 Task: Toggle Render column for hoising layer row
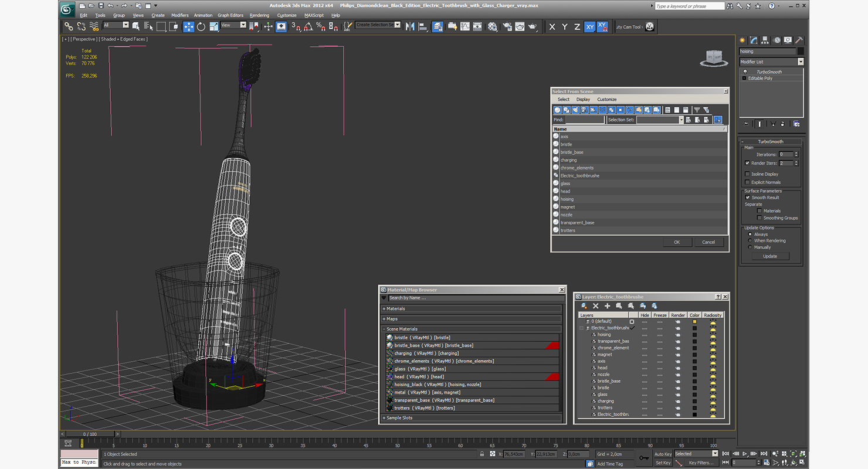[677, 335]
